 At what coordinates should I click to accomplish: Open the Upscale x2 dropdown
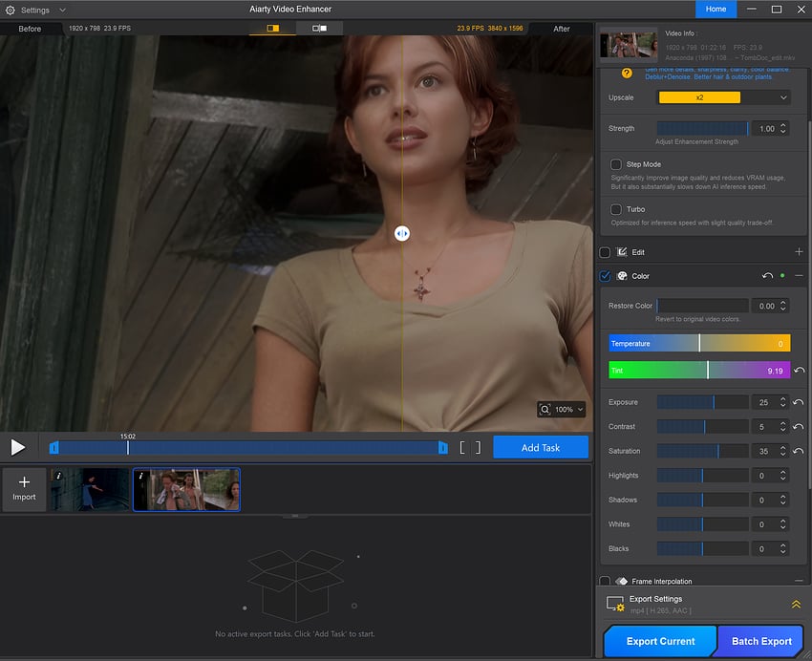click(x=723, y=97)
